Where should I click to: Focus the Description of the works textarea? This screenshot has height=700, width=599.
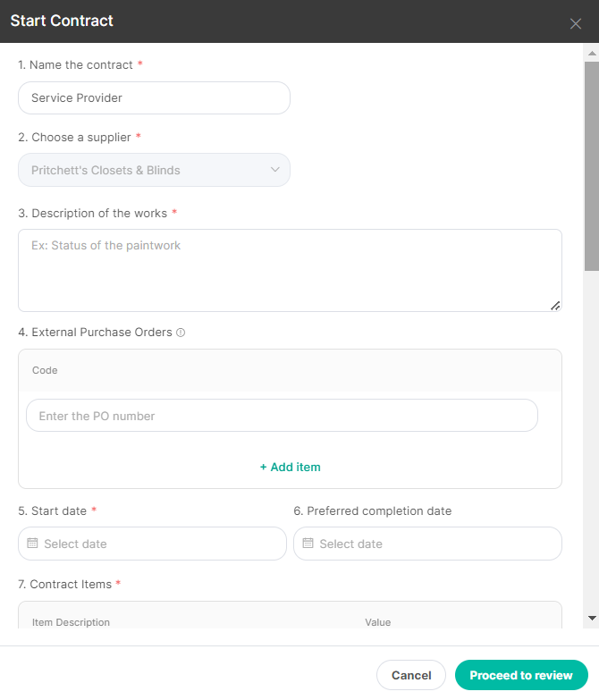coord(290,271)
